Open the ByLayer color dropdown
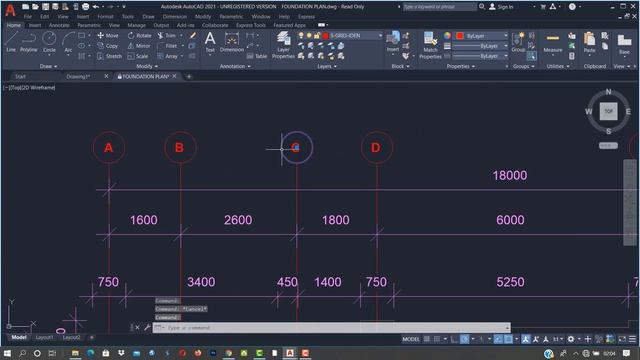The width and height of the screenshot is (640, 360). point(505,36)
